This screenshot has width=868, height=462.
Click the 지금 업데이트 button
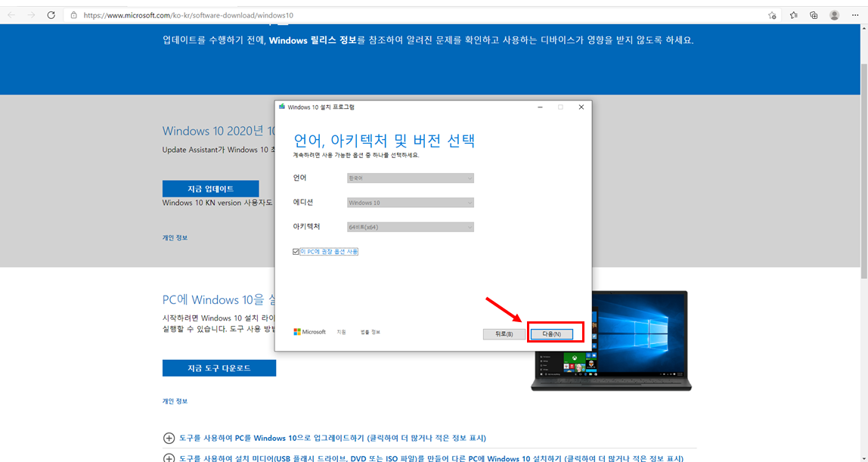pyautogui.click(x=210, y=189)
